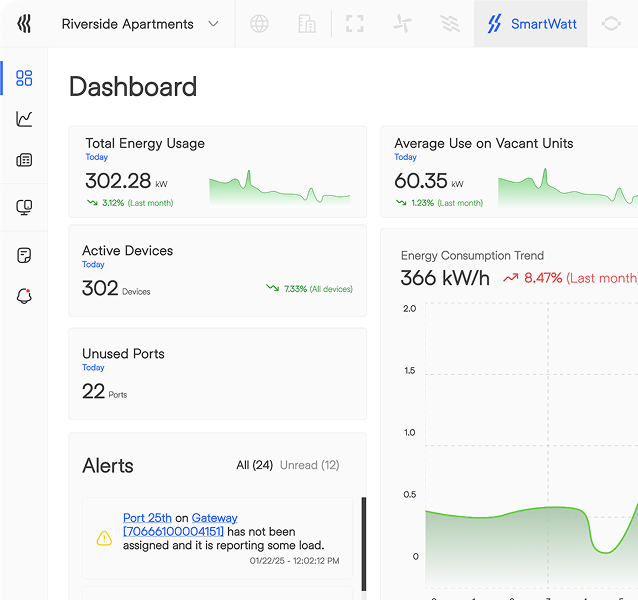
Task: Click the 302 Devices value
Action: tap(116, 288)
